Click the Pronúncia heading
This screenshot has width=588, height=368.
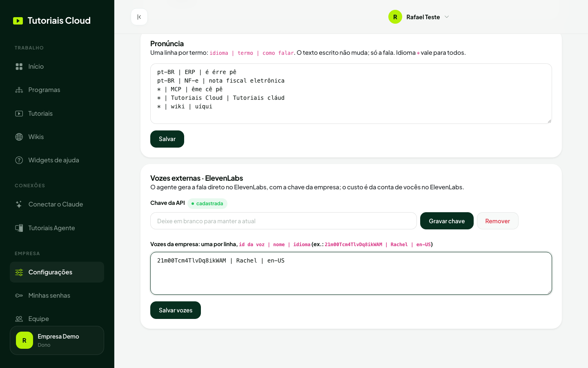[167, 44]
